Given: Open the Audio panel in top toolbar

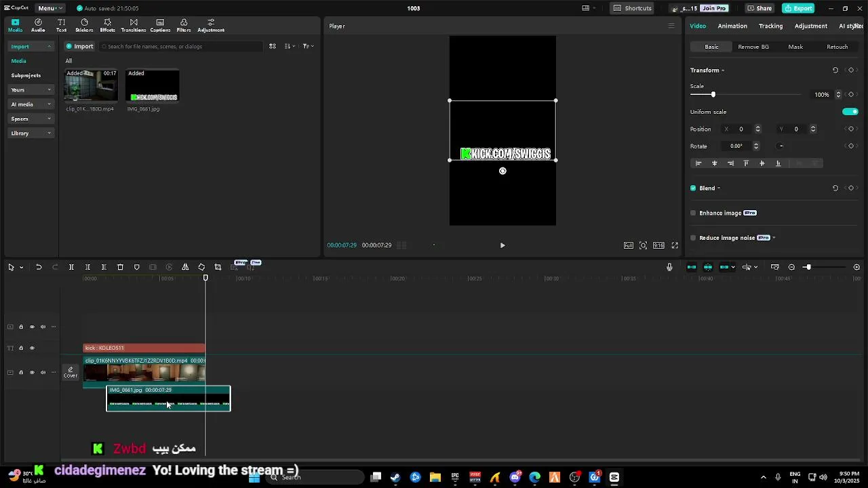Looking at the screenshot, I should click(38, 26).
